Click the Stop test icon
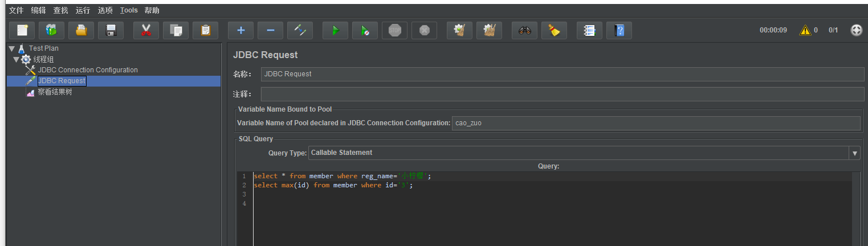 coord(395,31)
